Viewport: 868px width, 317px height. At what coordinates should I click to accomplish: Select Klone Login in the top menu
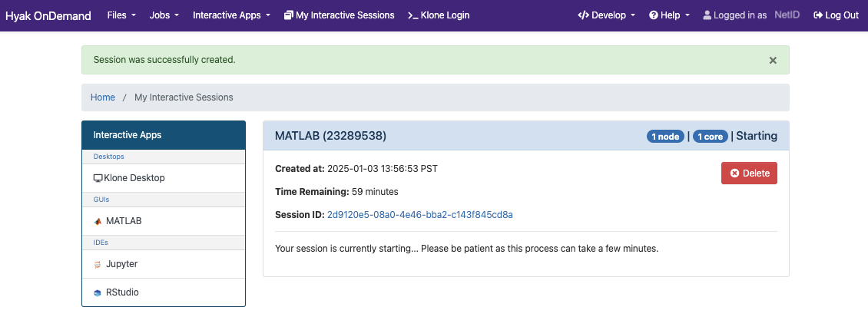(439, 15)
